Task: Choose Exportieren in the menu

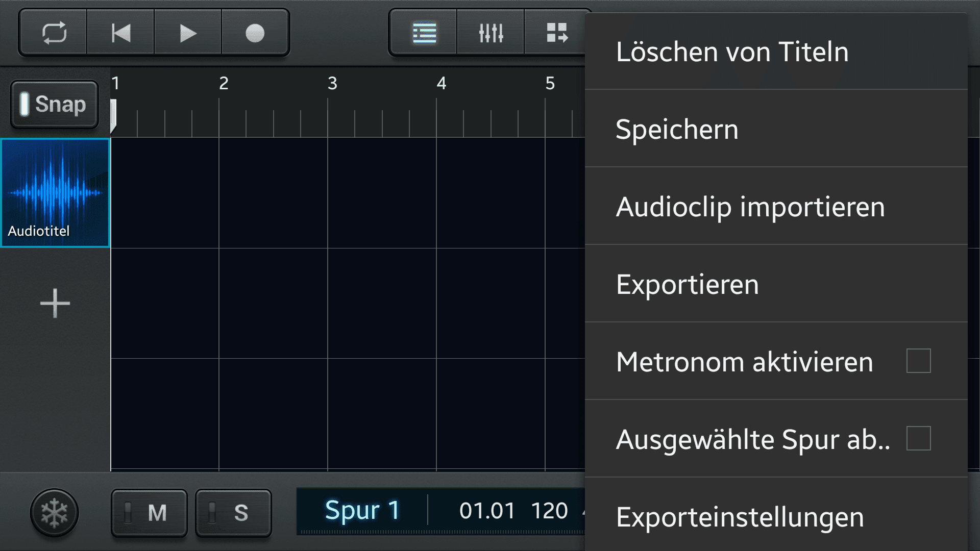Action: click(x=776, y=284)
